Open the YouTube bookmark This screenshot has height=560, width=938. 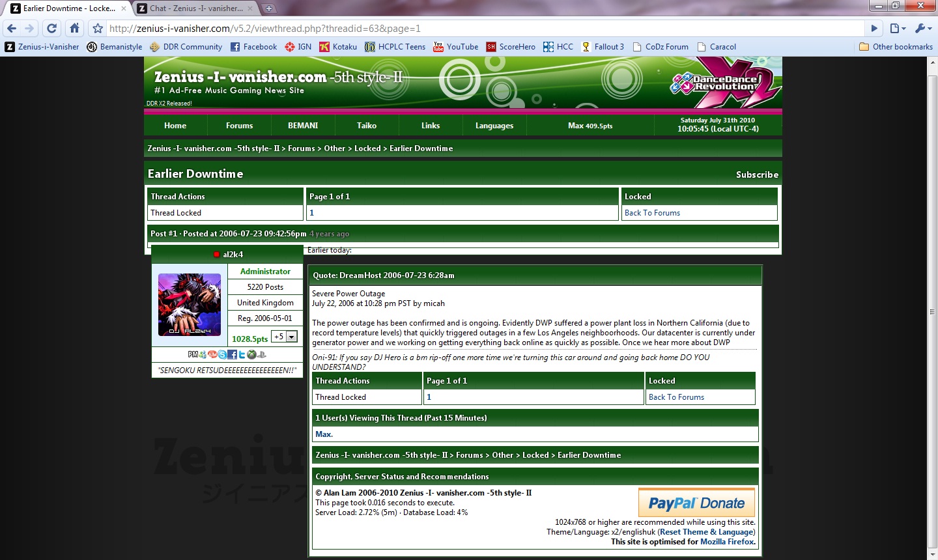point(456,47)
